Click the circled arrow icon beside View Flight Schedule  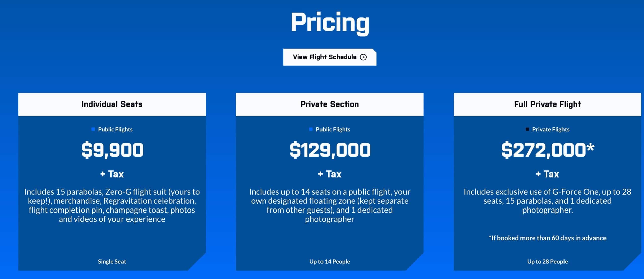click(x=363, y=57)
